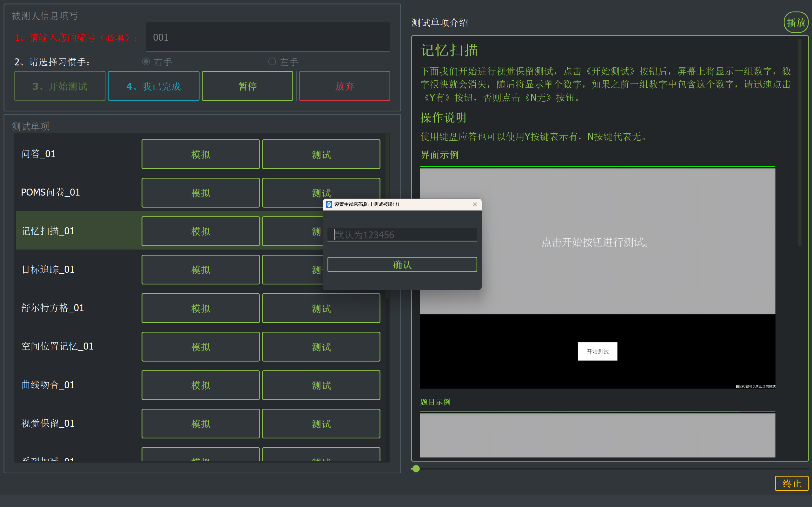Image resolution: width=812 pixels, height=507 pixels.
Task: Focus the password input field
Action: pyautogui.click(x=402, y=235)
